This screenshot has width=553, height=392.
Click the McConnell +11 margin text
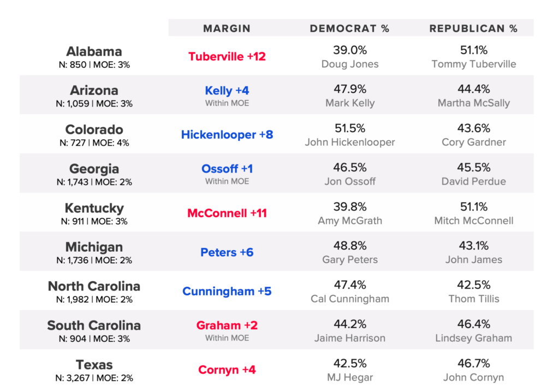tap(227, 213)
